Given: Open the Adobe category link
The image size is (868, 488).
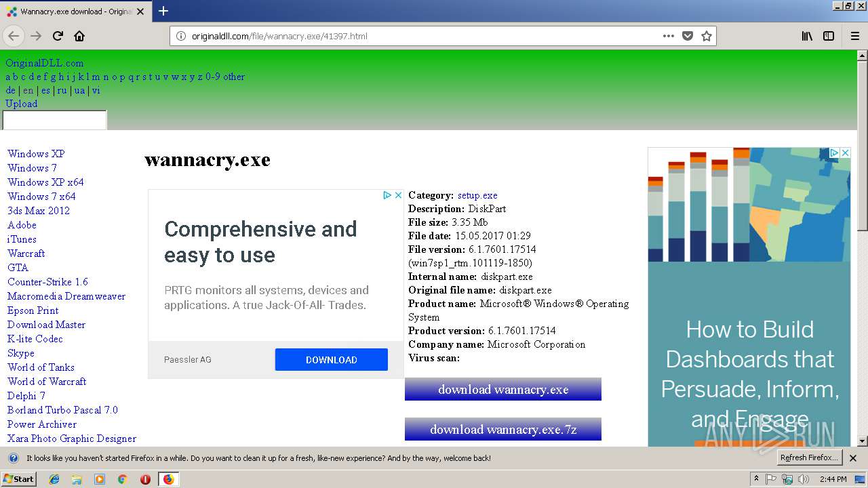Looking at the screenshot, I should pyautogui.click(x=22, y=225).
